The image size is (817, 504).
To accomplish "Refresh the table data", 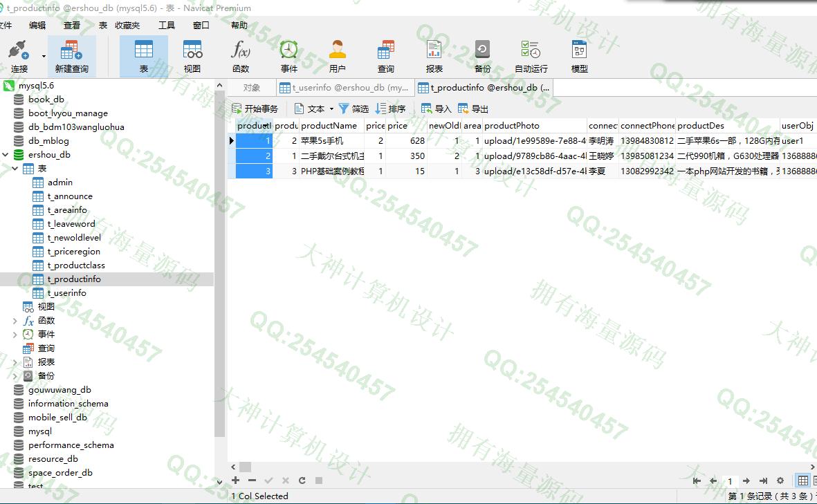I will (302, 480).
